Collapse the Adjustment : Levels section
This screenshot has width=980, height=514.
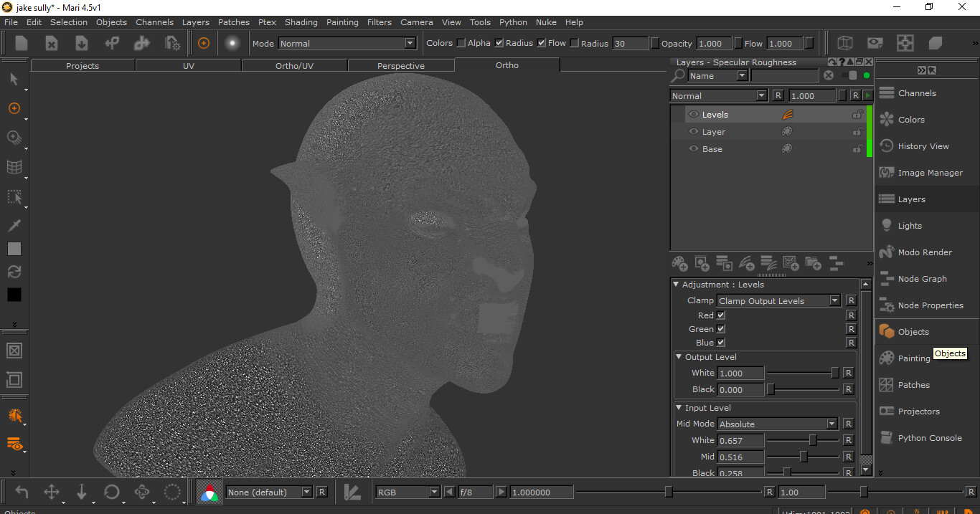(x=676, y=285)
